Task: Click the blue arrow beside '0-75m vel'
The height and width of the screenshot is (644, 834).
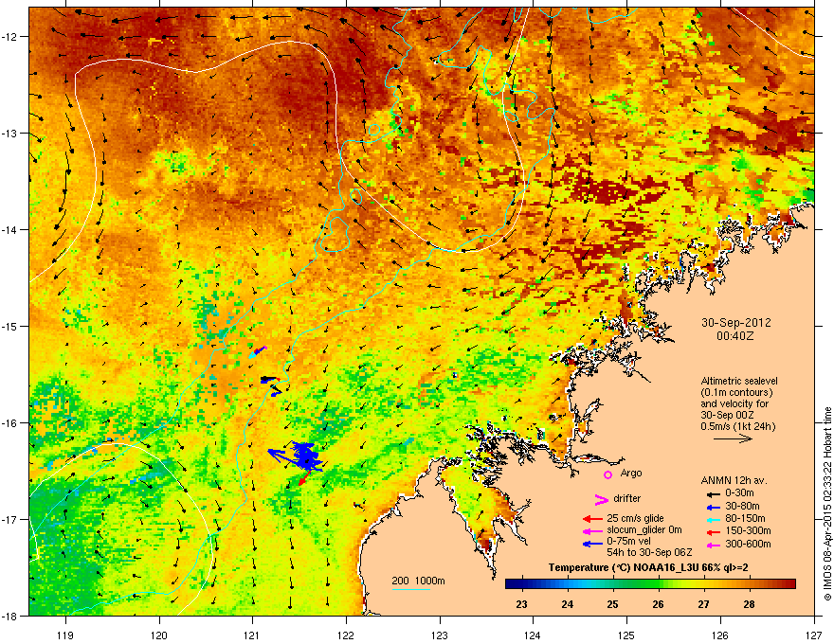Action: (592, 544)
